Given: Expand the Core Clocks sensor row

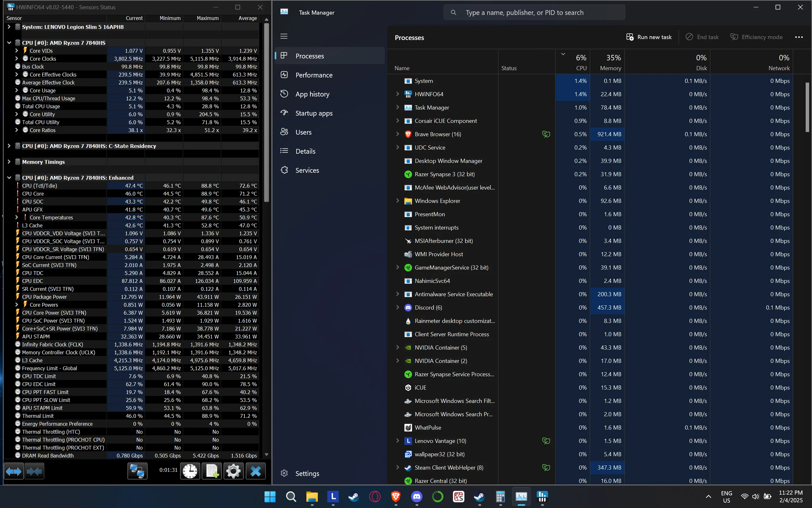Looking at the screenshot, I should (16, 59).
